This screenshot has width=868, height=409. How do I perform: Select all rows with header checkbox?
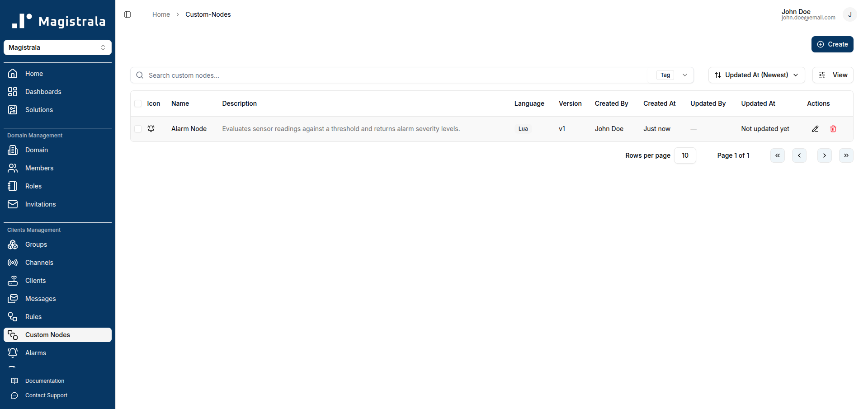coord(138,103)
